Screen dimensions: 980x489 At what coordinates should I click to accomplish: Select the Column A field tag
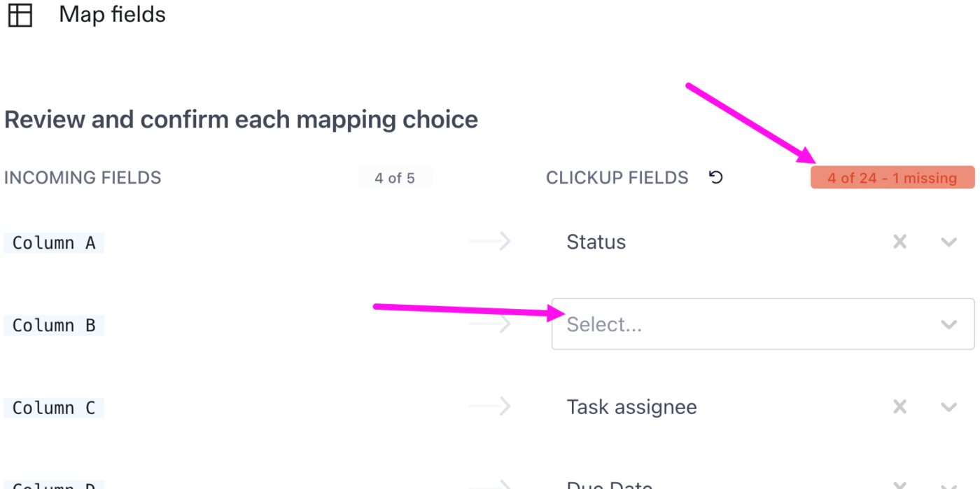click(53, 242)
